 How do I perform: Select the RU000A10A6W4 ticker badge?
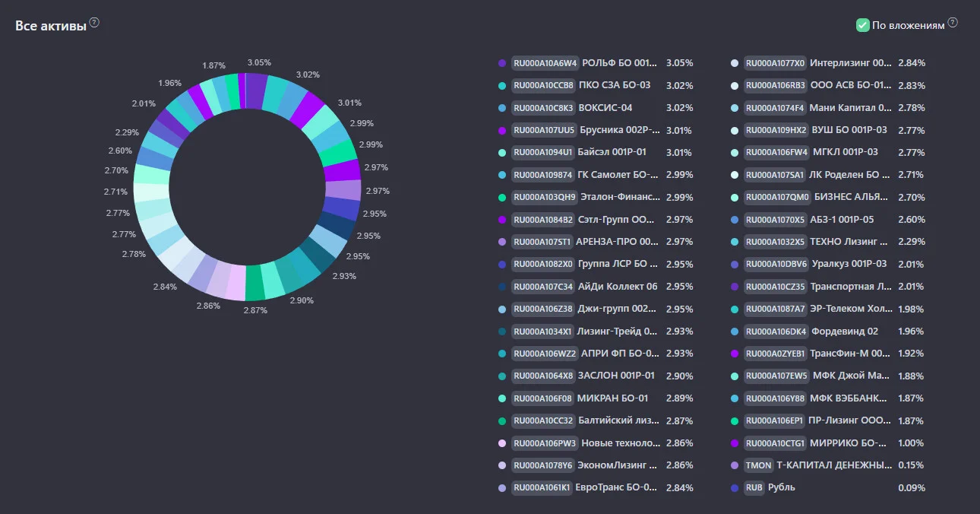[545, 63]
